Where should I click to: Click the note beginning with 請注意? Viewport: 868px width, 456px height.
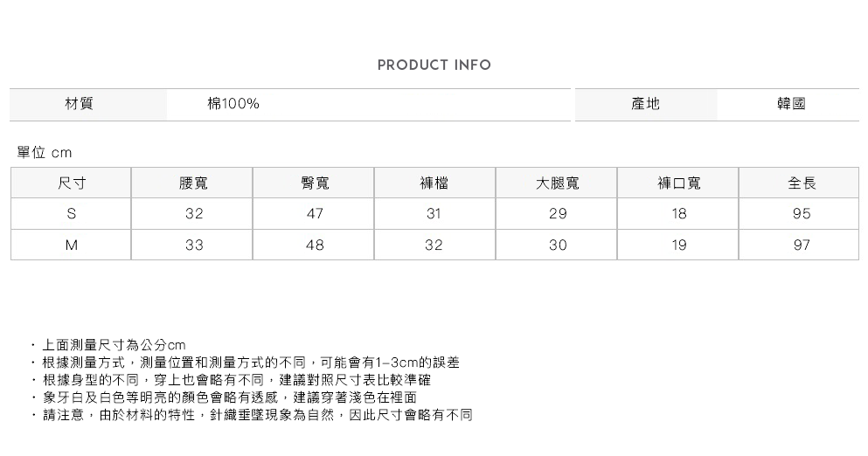point(257,415)
